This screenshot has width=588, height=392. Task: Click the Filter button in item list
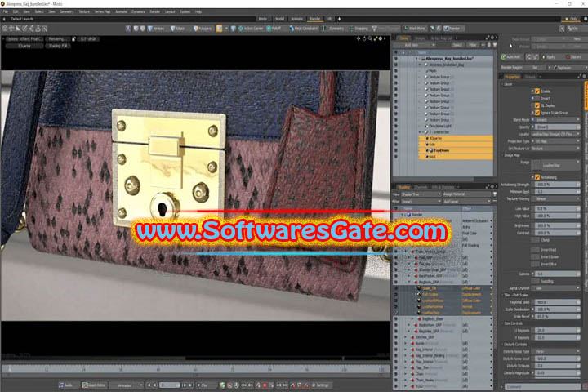pos(473,46)
